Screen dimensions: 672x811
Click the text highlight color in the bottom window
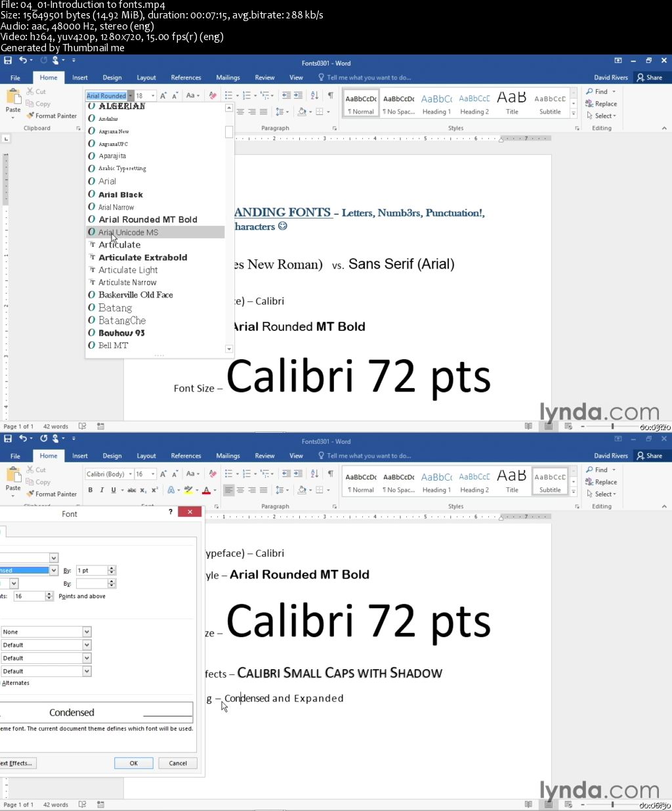point(188,491)
